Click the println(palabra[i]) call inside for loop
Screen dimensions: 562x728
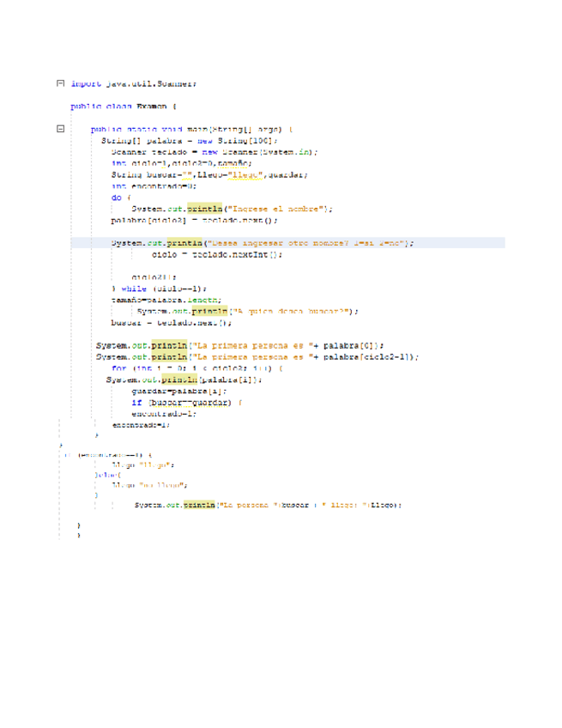pos(178,379)
